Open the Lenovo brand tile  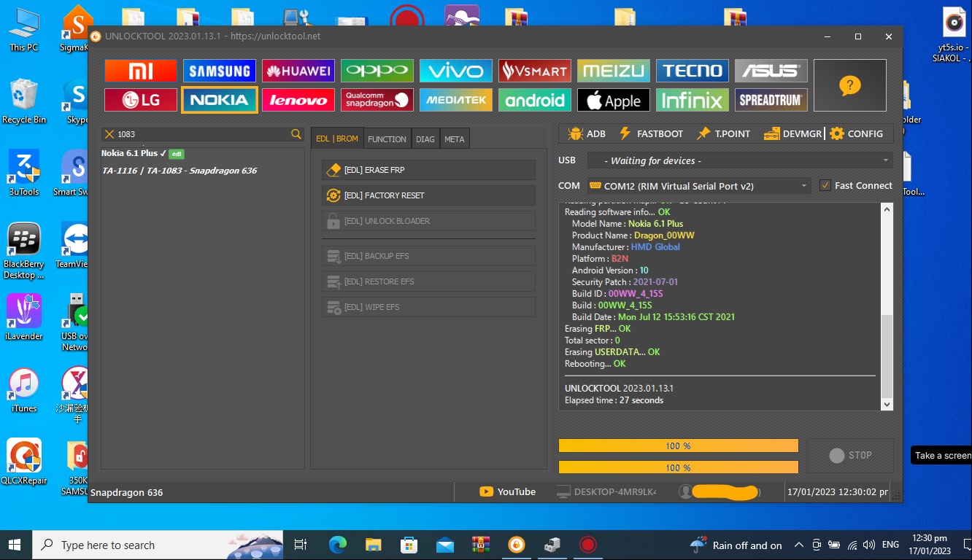[x=298, y=100]
